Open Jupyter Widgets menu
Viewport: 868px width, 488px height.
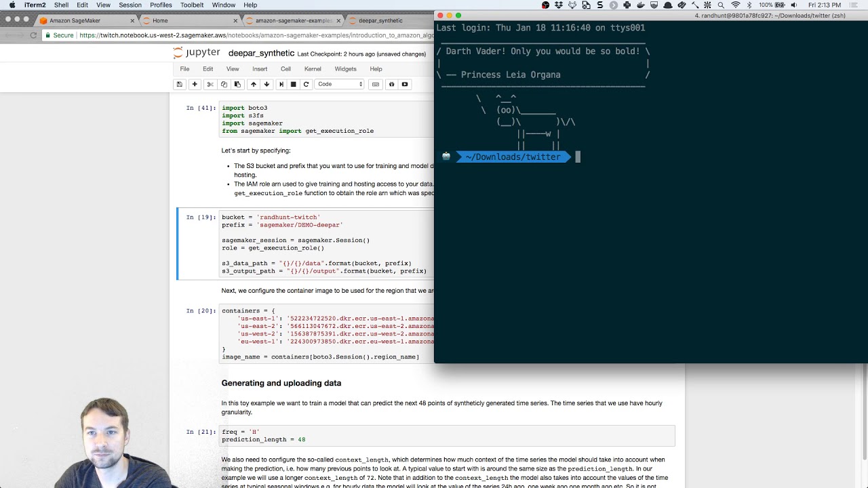[345, 68]
